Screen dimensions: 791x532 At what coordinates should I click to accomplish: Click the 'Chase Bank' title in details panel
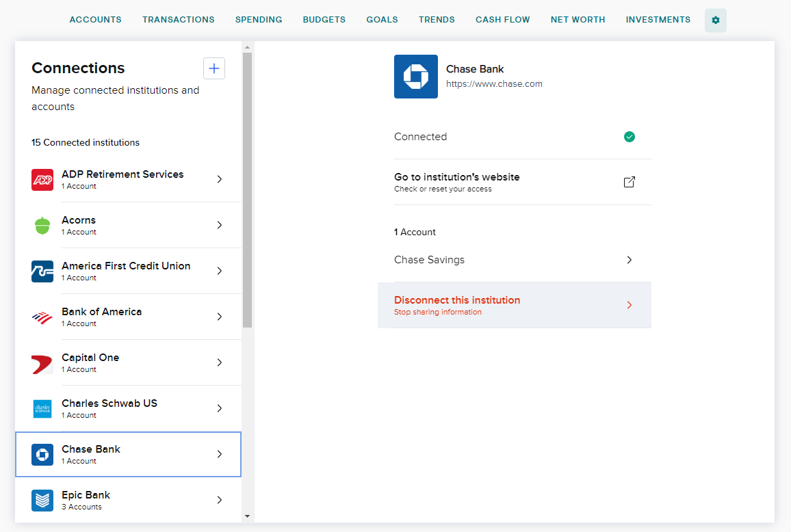pos(475,69)
